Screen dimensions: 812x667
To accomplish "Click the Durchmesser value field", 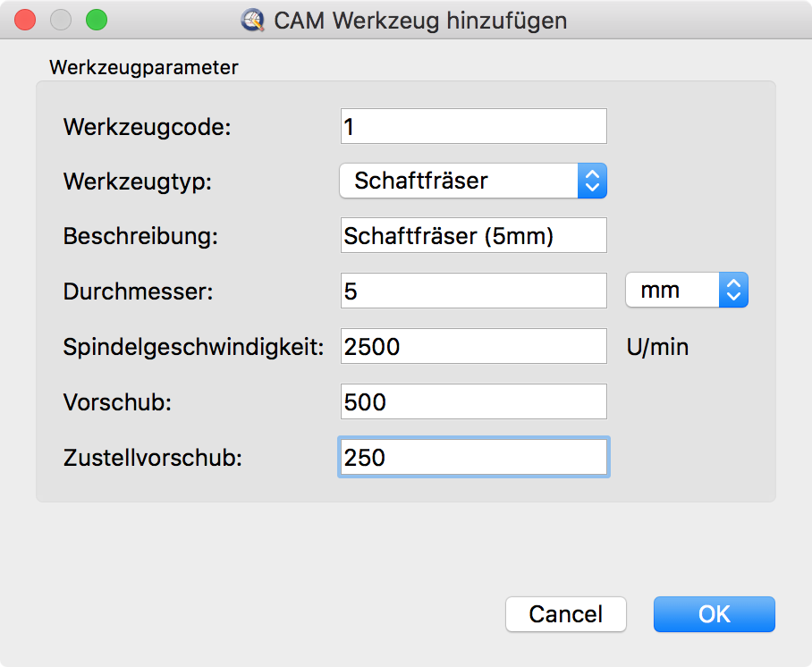I will (473, 291).
